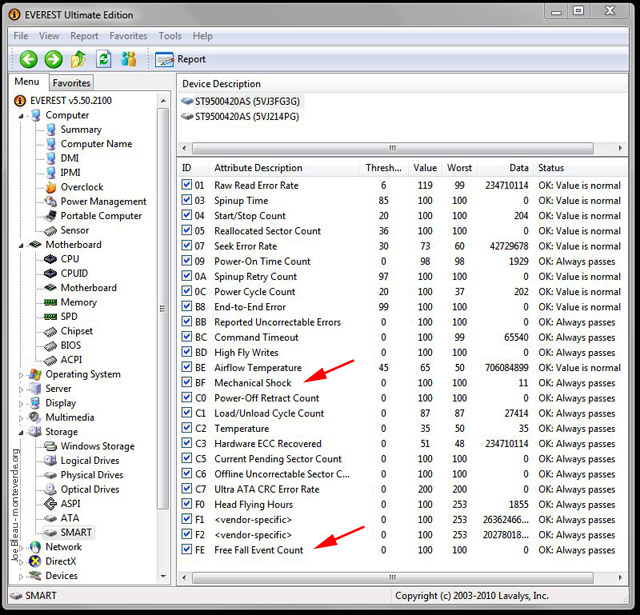This screenshot has height=615, width=640.
Task: Click the tree panel scroll down arrow
Action: coord(163,577)
